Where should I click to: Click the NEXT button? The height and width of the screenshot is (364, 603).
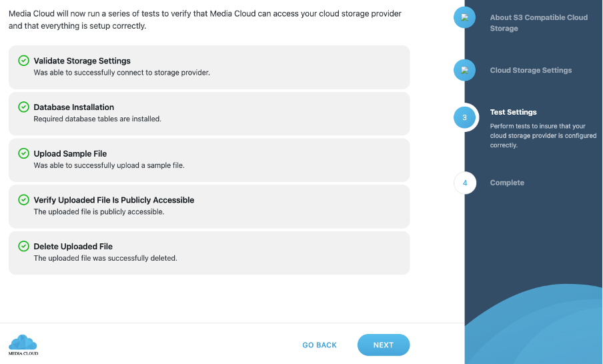click(x=384, y=345)
